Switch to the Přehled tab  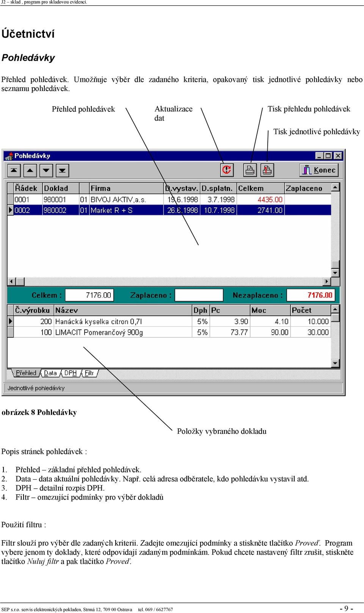(26, 373)
